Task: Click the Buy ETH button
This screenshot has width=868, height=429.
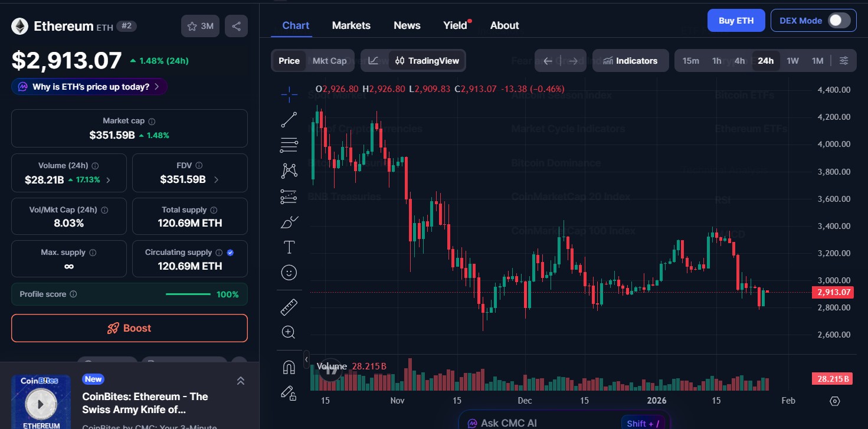Action: 736,20
